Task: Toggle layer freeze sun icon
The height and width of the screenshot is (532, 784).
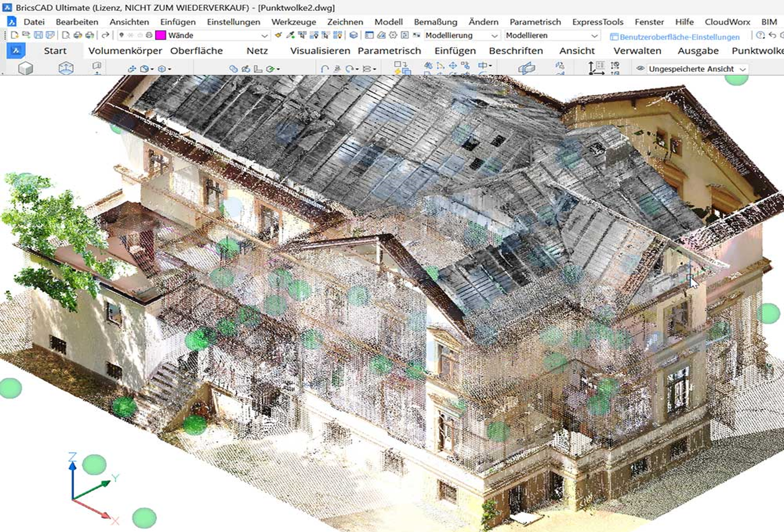Action: tap(131, 35)
